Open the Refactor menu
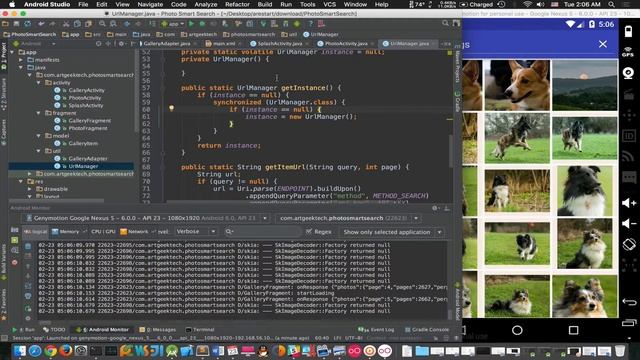 (237, 4)
